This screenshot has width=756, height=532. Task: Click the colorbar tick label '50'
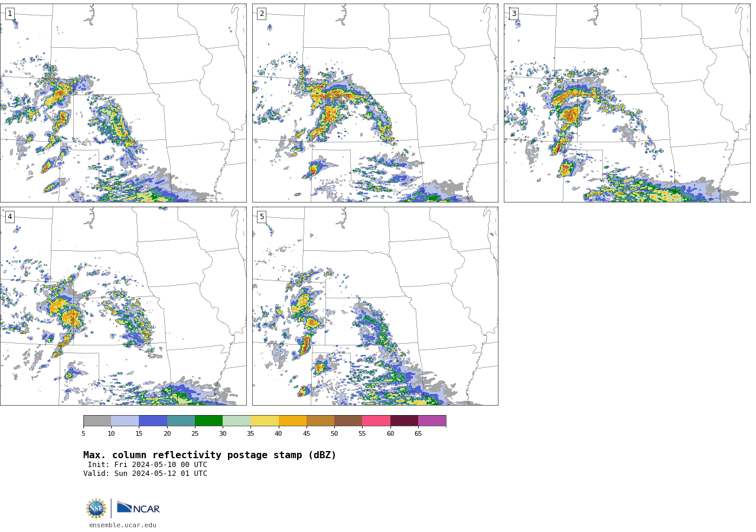tap(334, 433)
